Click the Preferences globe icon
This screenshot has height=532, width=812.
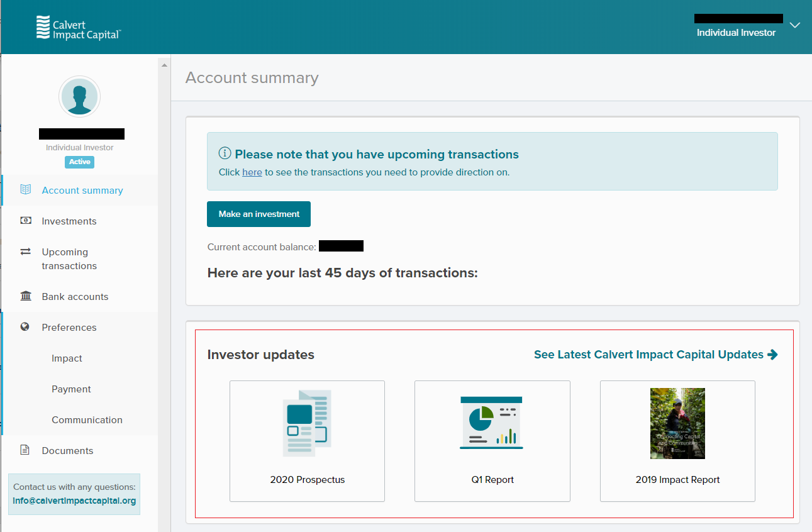pyautogui.click(x=25, y=327)
